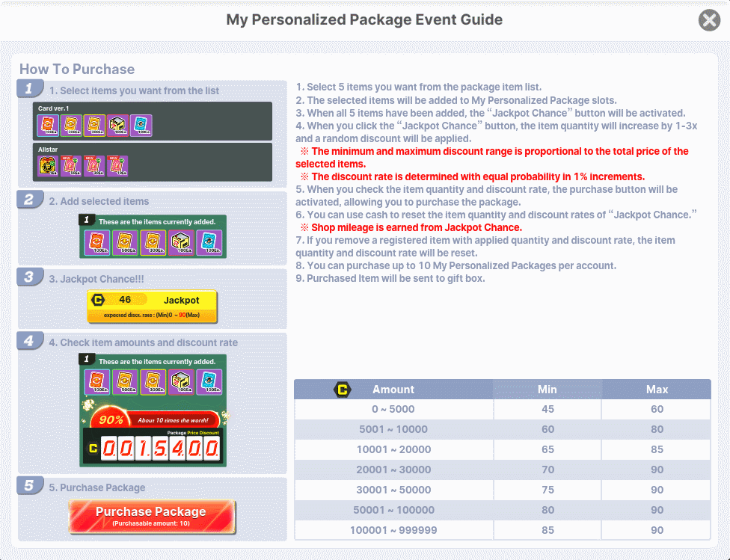The width and height of the screenshot is (730, 560).
Task: Click the yellow box item in step 2 slots
Action: click(181, 242)
